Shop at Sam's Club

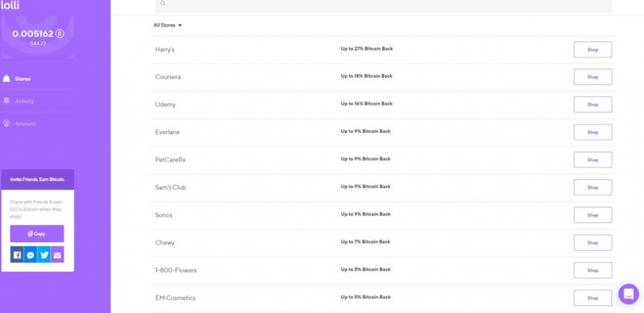[592, 187]
